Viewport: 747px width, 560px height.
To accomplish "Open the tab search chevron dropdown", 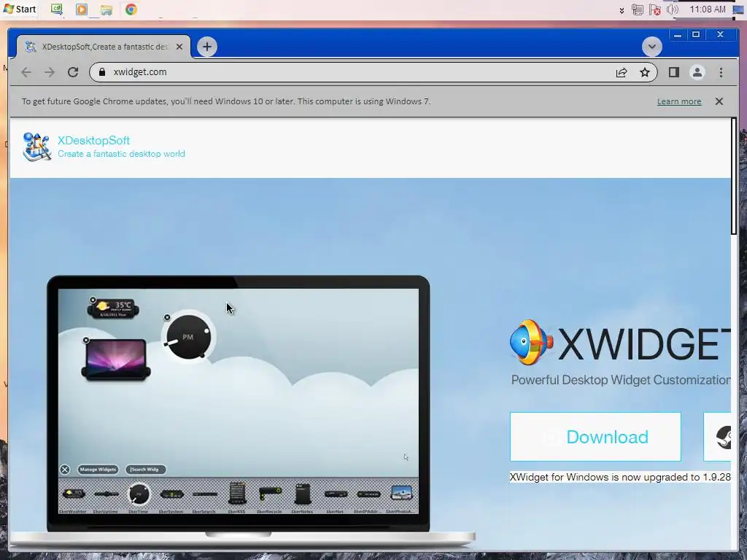I will 651,47.
